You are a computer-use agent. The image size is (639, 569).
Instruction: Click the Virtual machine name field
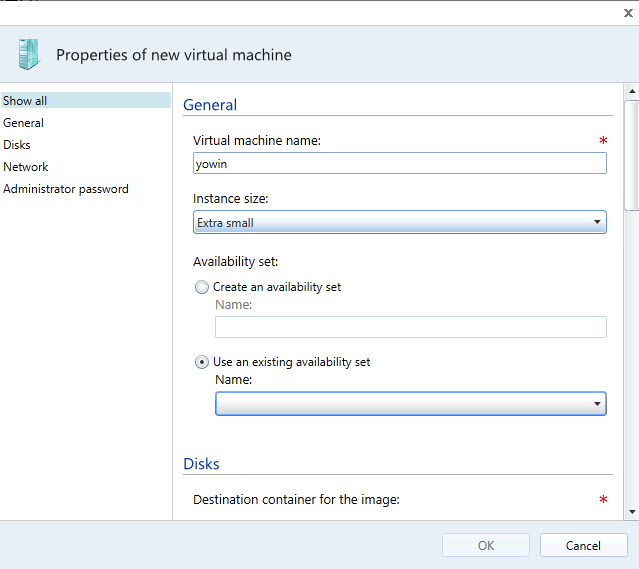(400, 163)
